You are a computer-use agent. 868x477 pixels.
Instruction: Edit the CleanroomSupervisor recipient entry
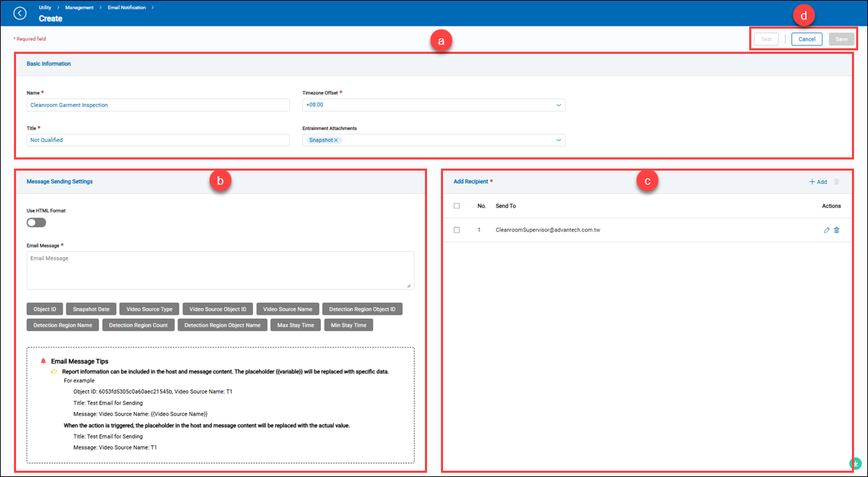826,229
